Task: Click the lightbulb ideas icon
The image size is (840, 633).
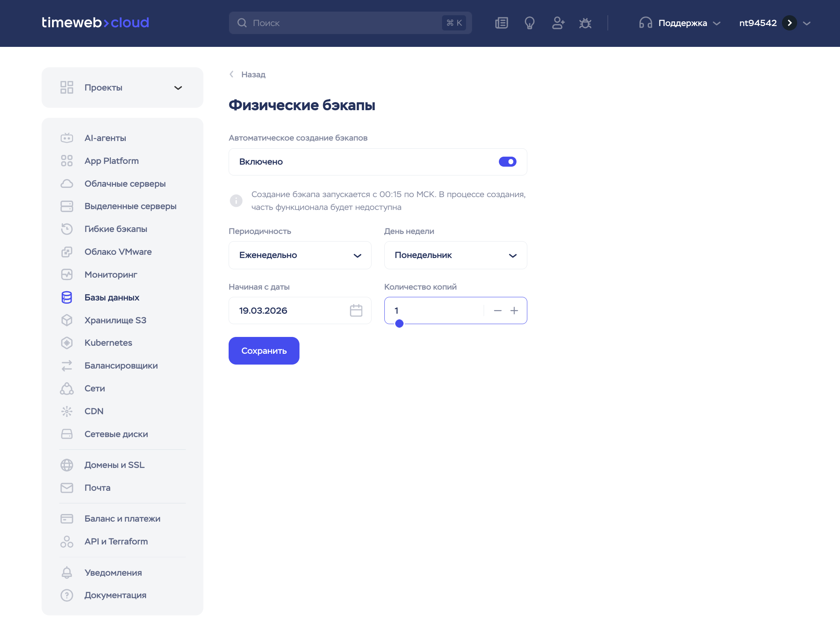Action: pyautogui.click(x=529, y=23)
